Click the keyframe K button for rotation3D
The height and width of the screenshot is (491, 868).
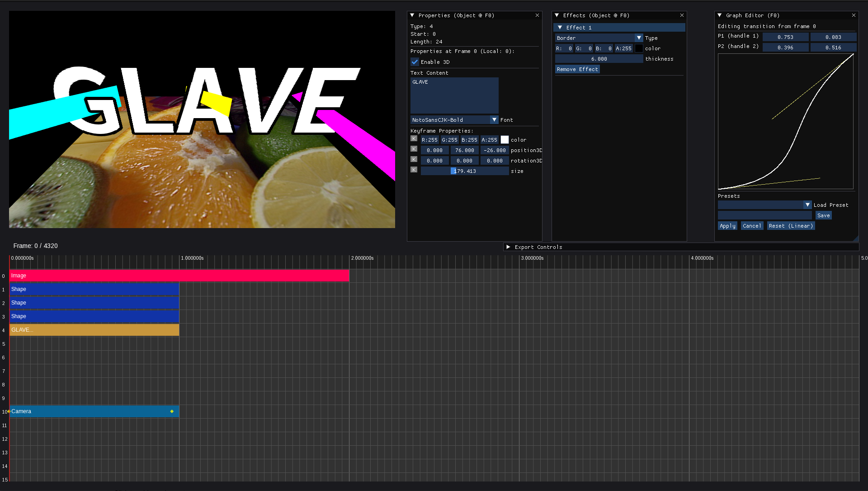414,159
